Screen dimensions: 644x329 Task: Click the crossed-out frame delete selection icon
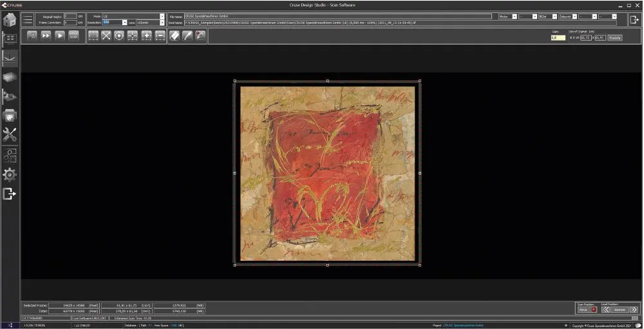[x=106, y=36]
